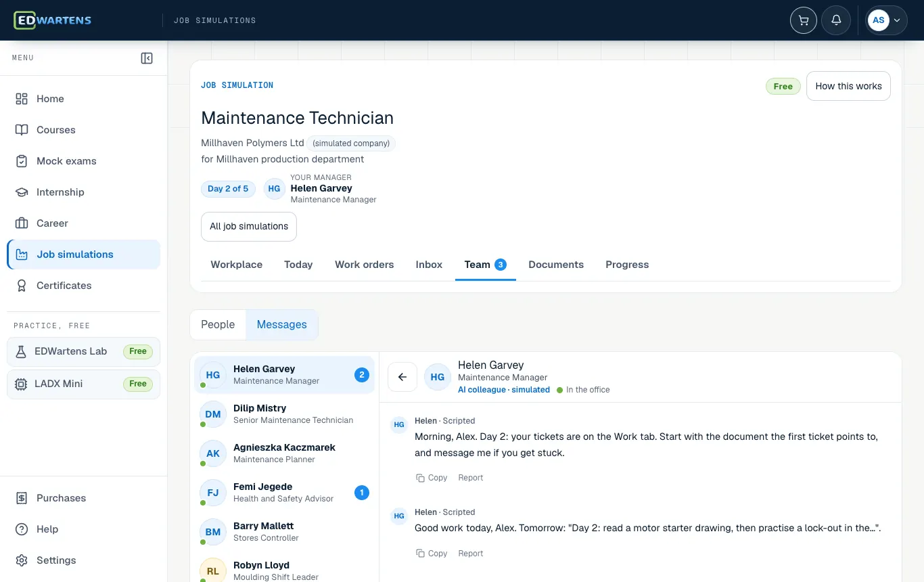The image size is (924, 582).
Task: Report the first Helen message
Action: click(x=471, y=478)
